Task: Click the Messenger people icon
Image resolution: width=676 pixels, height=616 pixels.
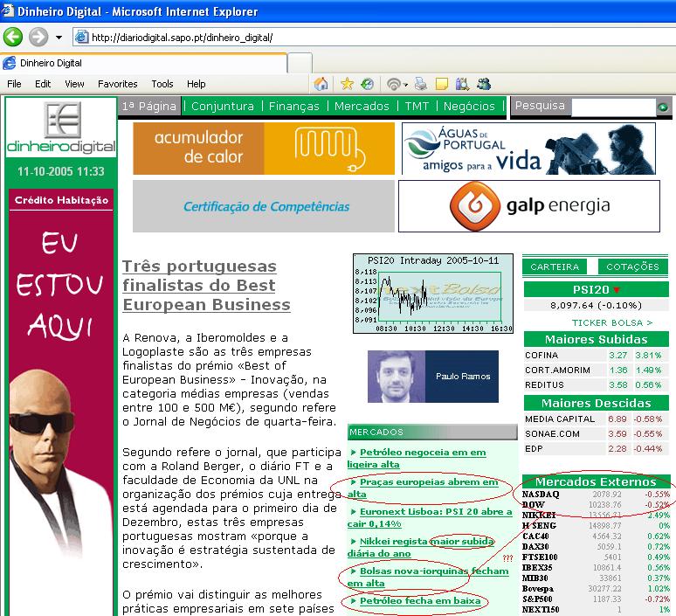Action: tap(484, 84)
